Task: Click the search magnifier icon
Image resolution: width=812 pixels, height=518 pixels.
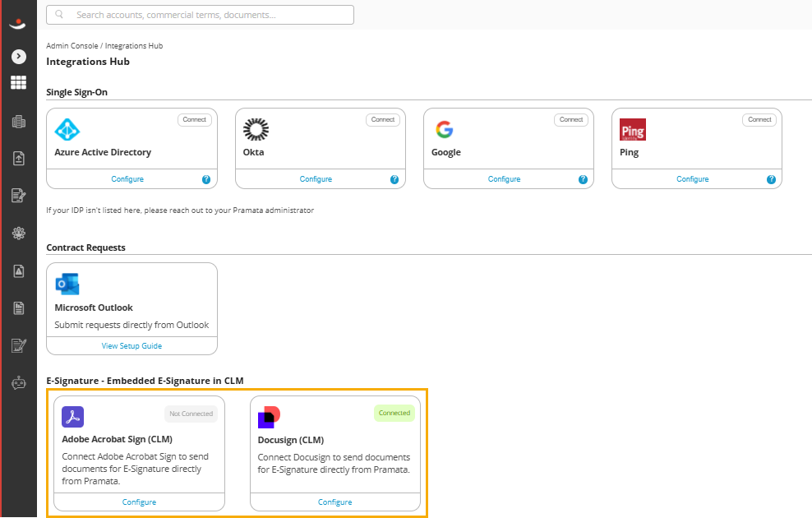Action: 59,15
